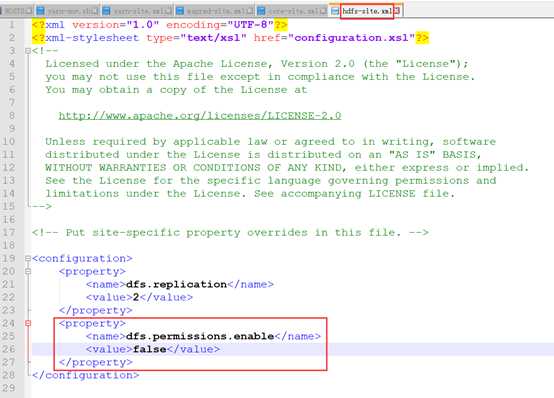Click the "UTF-8" encoding value
The width and height of the screenshot is (554, 398).
tap(250, 25)
